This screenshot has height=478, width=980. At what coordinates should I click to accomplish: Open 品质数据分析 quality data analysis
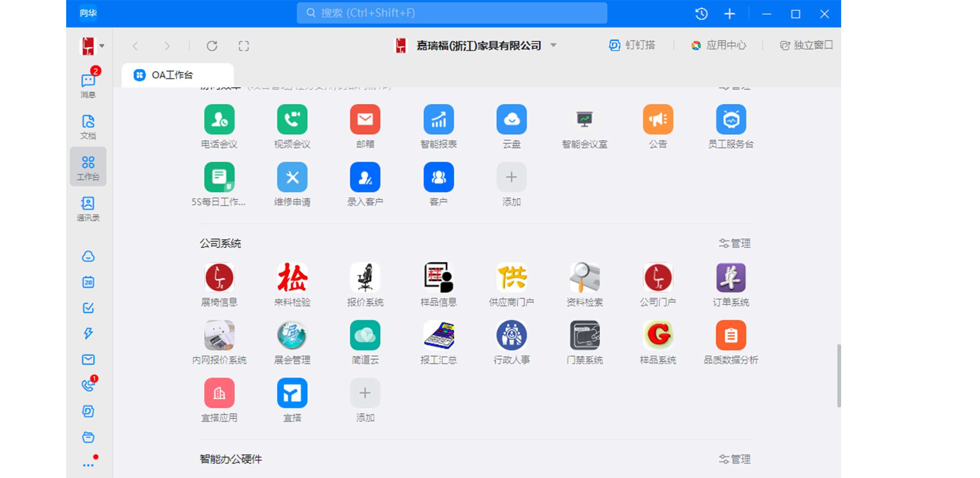(x=731, y=336)
